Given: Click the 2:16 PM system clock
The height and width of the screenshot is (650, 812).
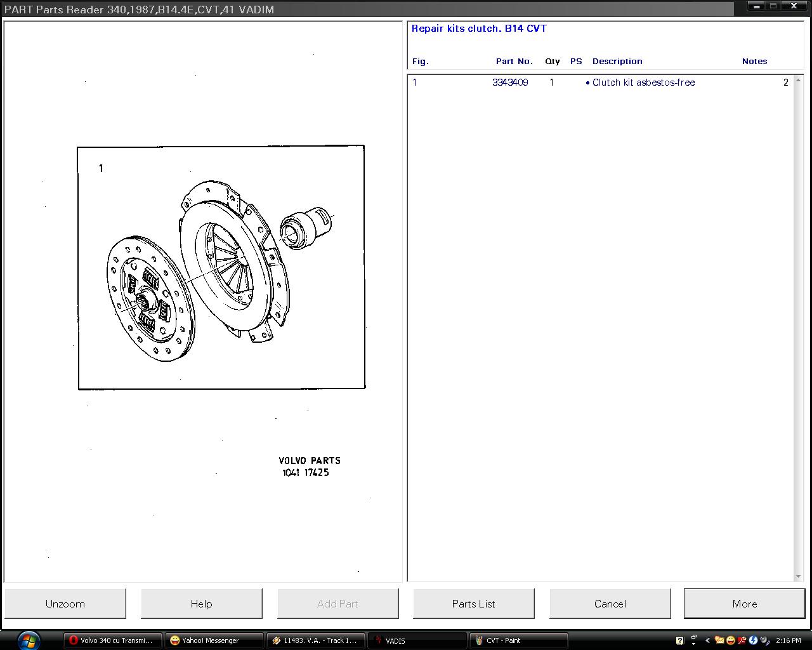Looking at the screenshot, I should (789, 640).
